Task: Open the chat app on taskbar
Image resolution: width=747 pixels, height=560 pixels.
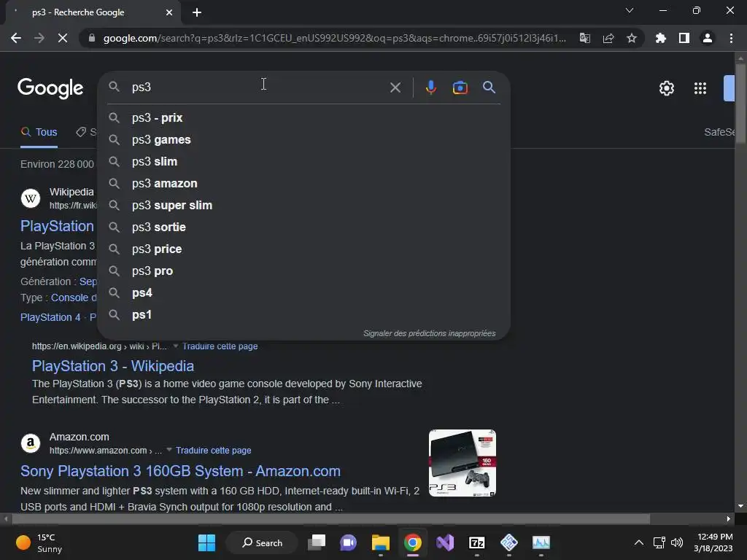Action: [x=348, y=542]
